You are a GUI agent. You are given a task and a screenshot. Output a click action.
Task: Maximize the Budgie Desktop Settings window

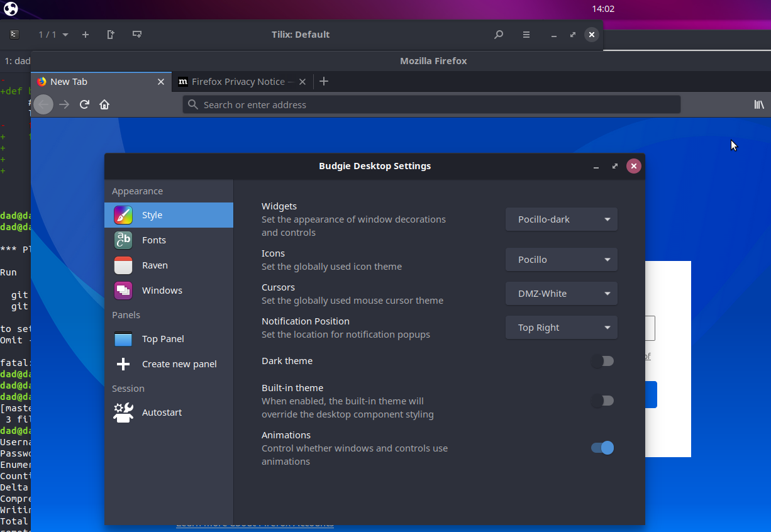[615, 167]
